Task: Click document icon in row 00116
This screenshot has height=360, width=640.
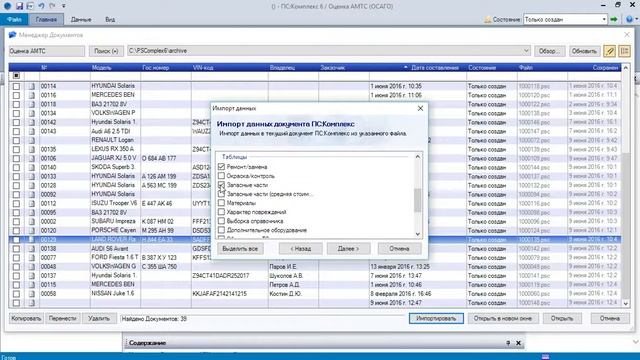Action: (x=32, y=95)
